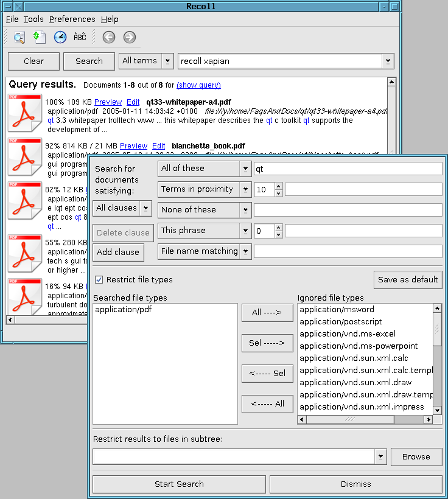Open document history clock icon
This screenshot has width=448, height=499.
[60, 37]
